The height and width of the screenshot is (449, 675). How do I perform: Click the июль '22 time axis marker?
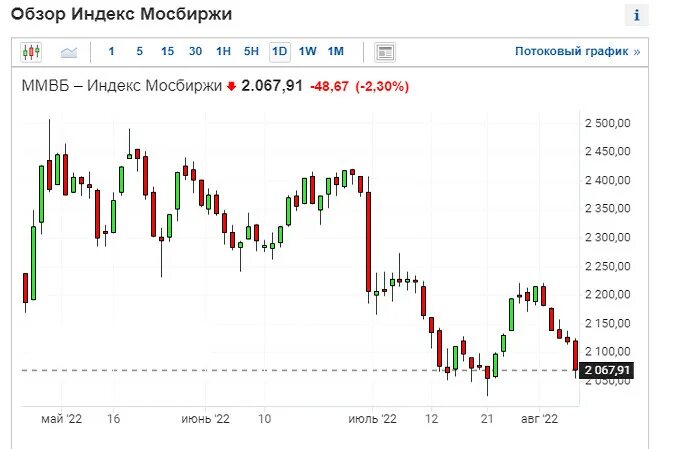point(372,419)
